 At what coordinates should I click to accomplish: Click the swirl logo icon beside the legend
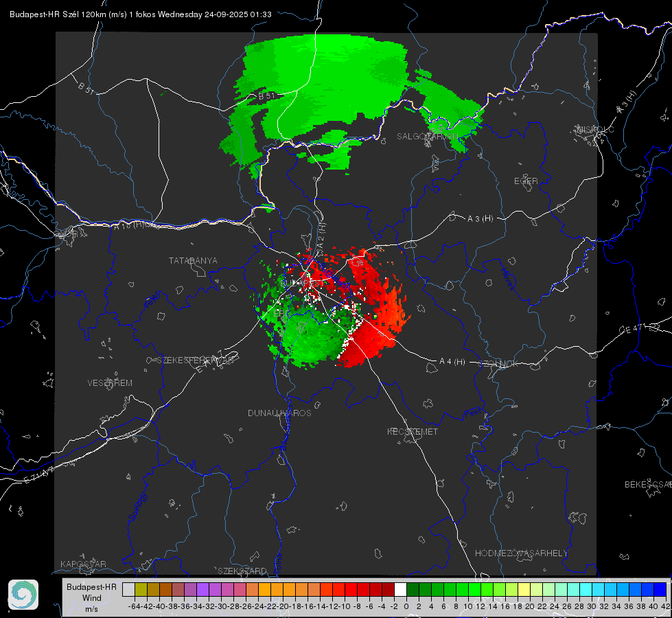[x=23, y=595]
